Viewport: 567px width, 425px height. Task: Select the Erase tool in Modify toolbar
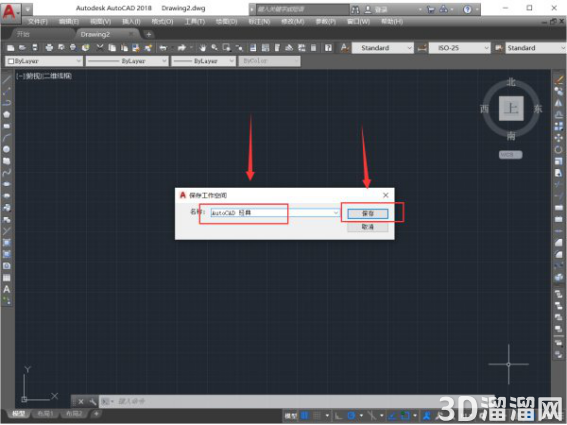pyautogui.click(x=559, y=80)
